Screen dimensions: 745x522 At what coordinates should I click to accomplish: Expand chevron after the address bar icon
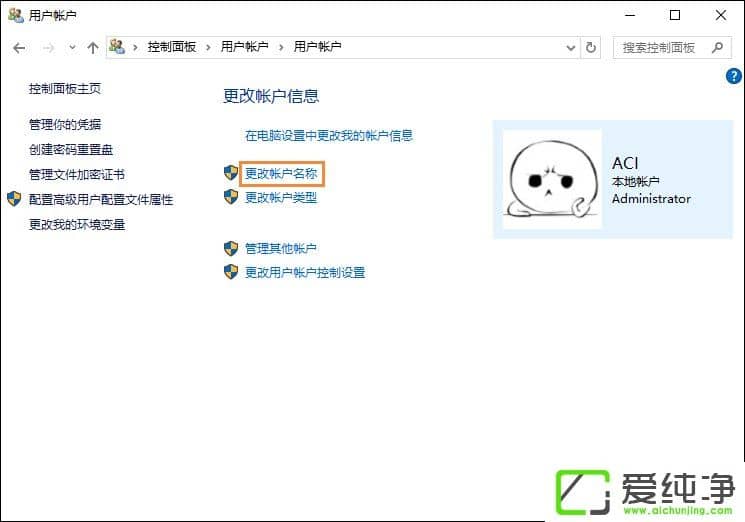pos(135,47)
